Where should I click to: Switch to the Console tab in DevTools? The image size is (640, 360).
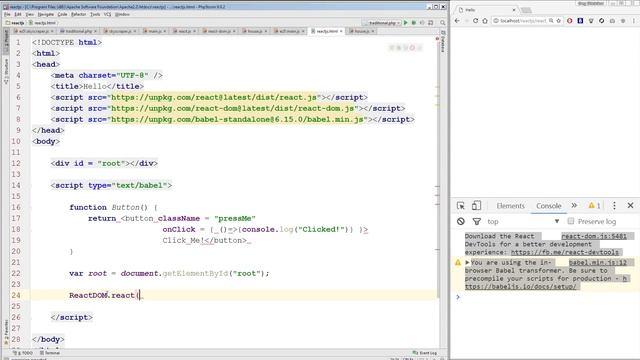pyautogui.click(x=549, y=206)
